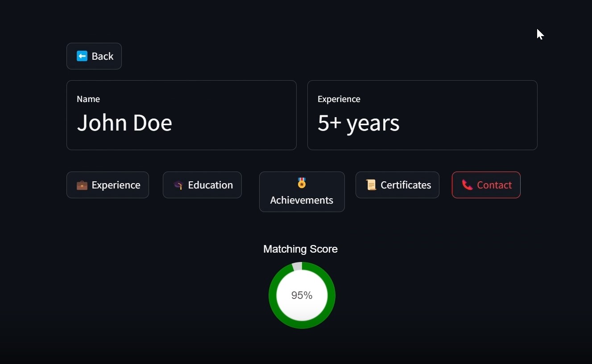The height and width of the screenshot is (364, 592).
Task: View the Achievements section
Action: pos(302,192)
